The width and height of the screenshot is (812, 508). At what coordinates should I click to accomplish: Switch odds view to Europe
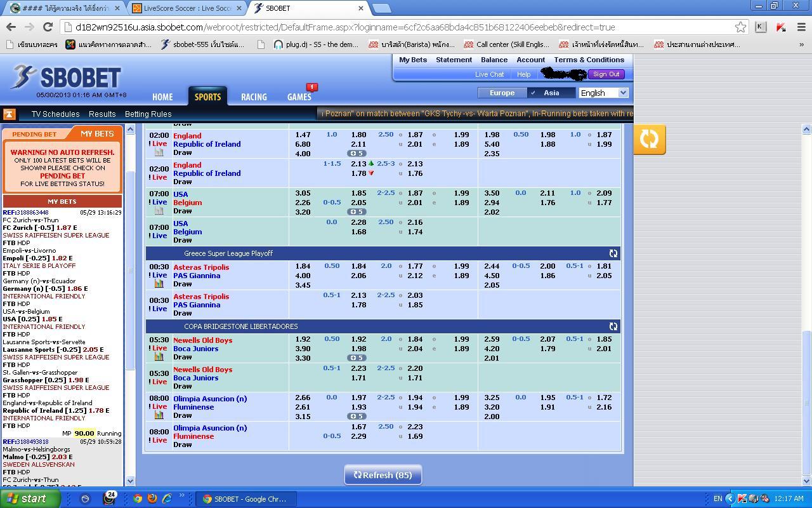point(502,93)
